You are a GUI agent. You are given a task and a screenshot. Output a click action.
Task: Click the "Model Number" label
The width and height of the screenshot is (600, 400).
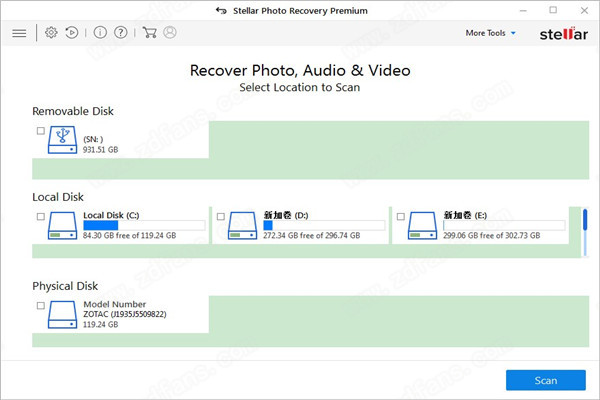(115, 304)
